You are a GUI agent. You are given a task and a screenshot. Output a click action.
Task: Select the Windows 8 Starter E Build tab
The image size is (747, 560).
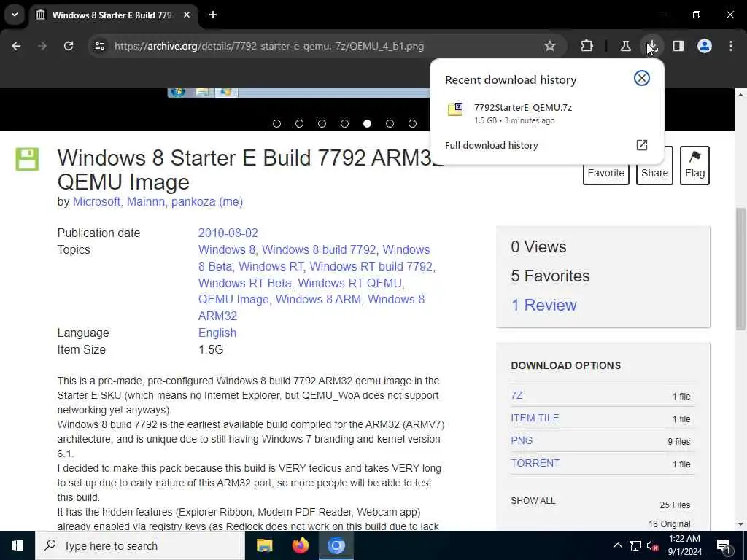point(113,15)
